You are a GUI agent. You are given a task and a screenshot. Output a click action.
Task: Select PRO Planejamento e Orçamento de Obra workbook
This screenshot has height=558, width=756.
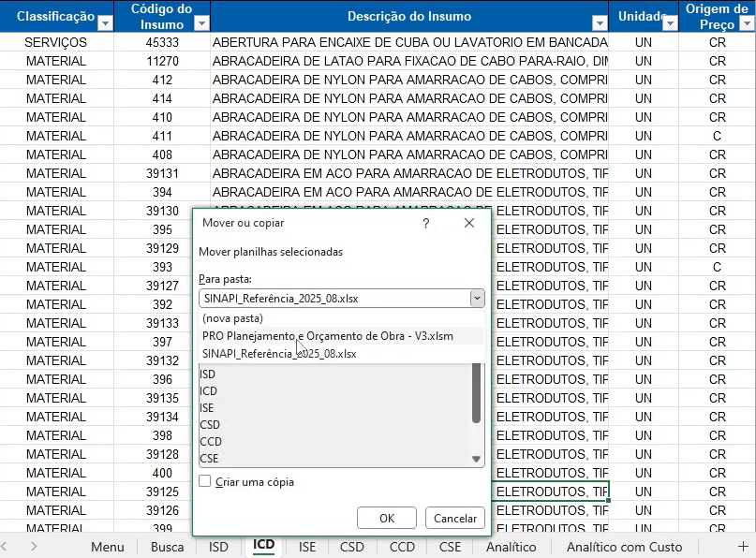[x=329, y=336]
